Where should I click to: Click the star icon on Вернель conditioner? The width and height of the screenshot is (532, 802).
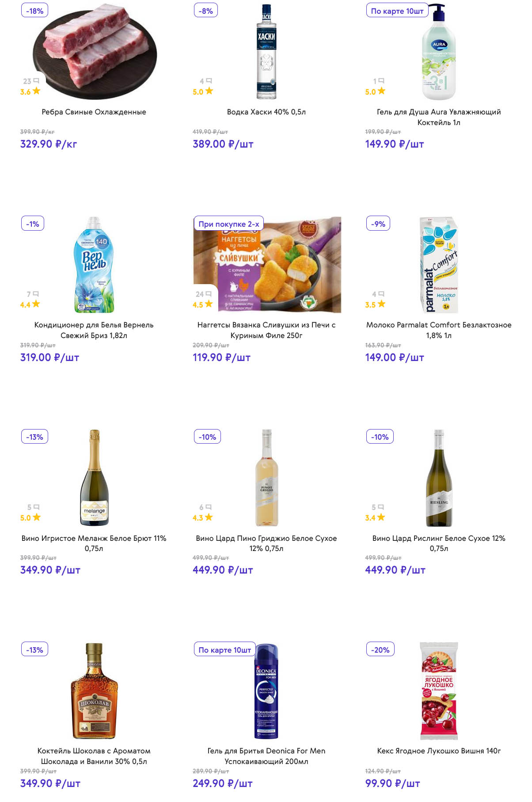point(36,304)
